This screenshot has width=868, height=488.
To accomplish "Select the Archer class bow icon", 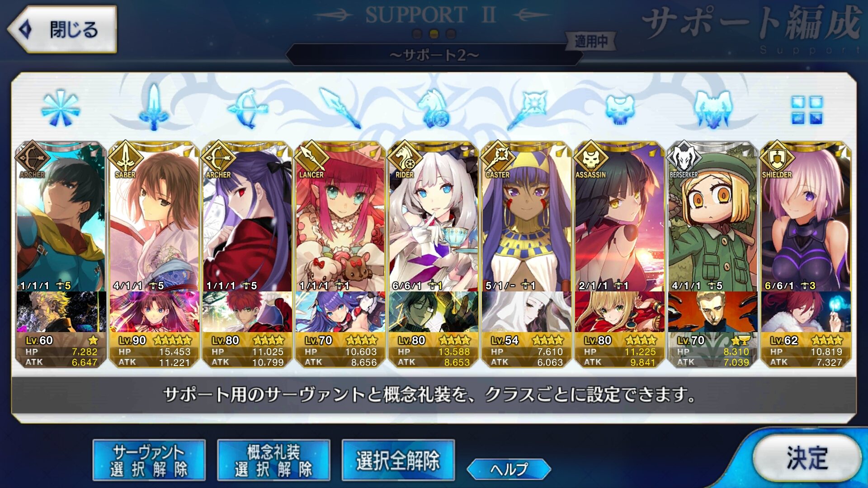I will point(248,108).
